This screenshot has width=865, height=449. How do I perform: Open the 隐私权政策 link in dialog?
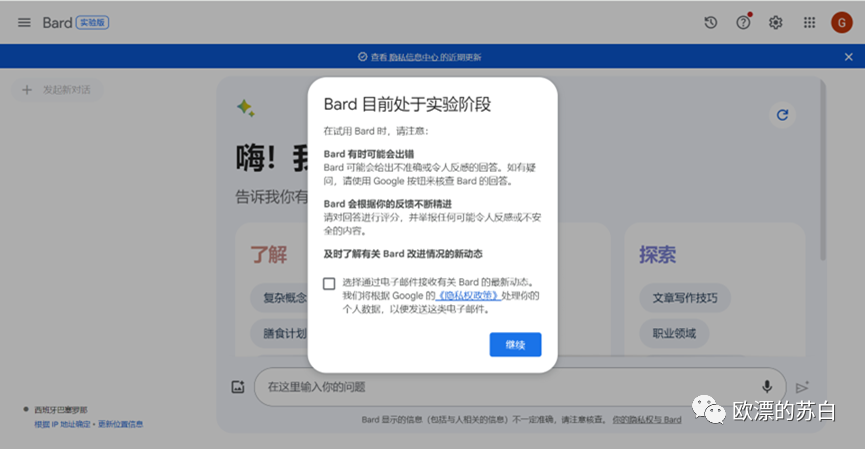click(x=469, y=296)
